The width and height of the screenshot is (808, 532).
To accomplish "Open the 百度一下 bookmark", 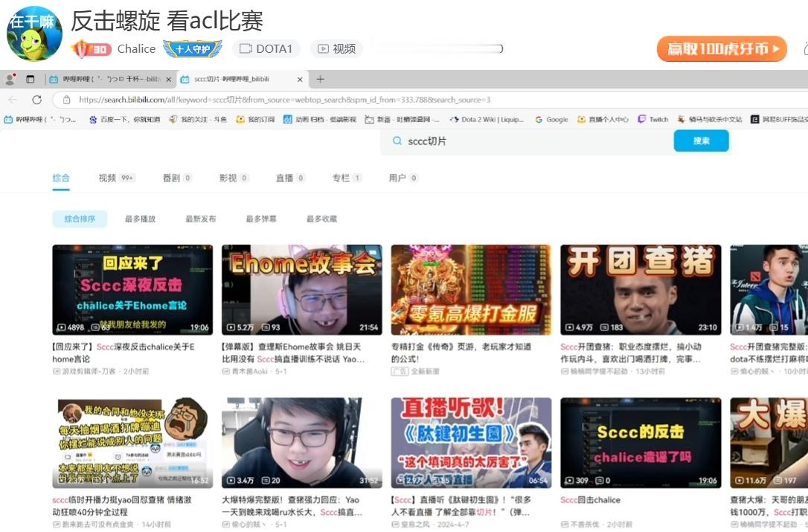I will tap(124, 119).
